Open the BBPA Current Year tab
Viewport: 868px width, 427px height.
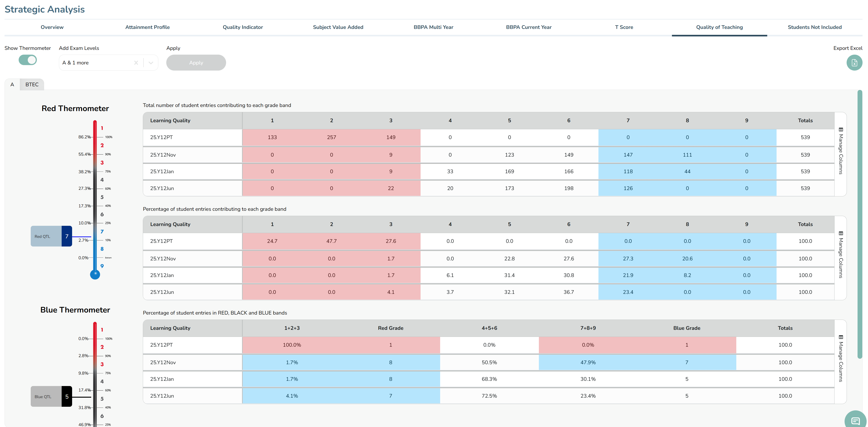click(x=529, y=27)
